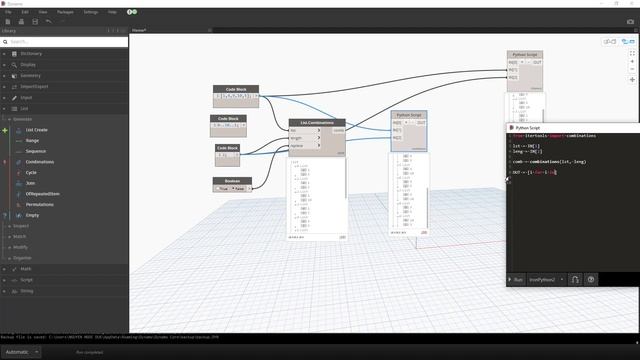Open the Edit menu

(x=25, y=12)
